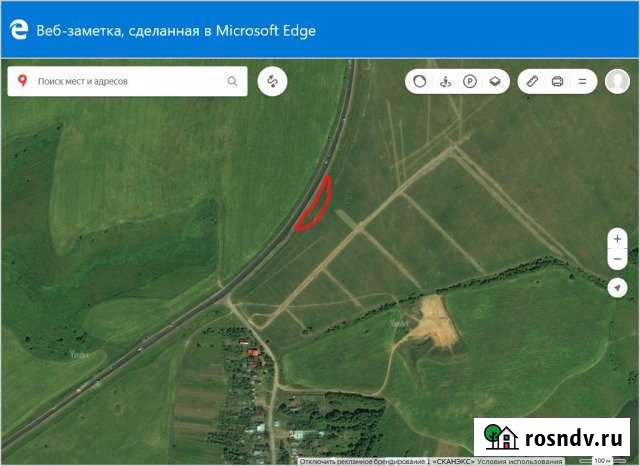This screenshot has height=466, width=640.
Task: Zoom in with the plus button
Action: [x=618, y=239]
